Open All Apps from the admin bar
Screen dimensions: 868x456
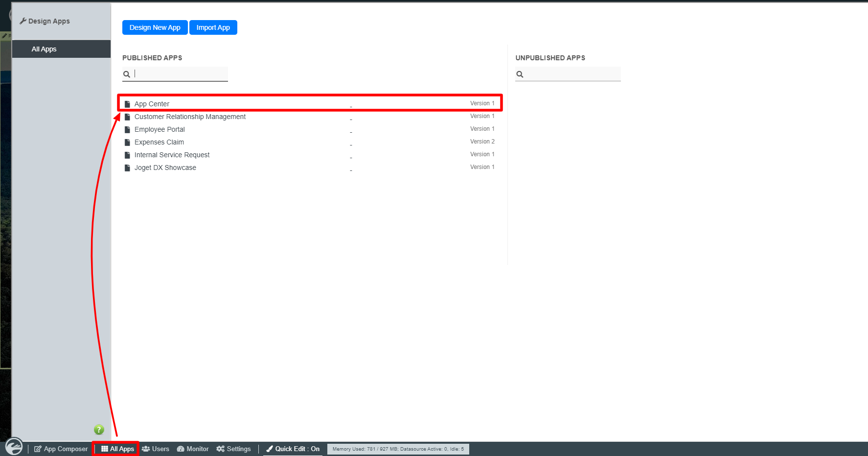(117, 449)
